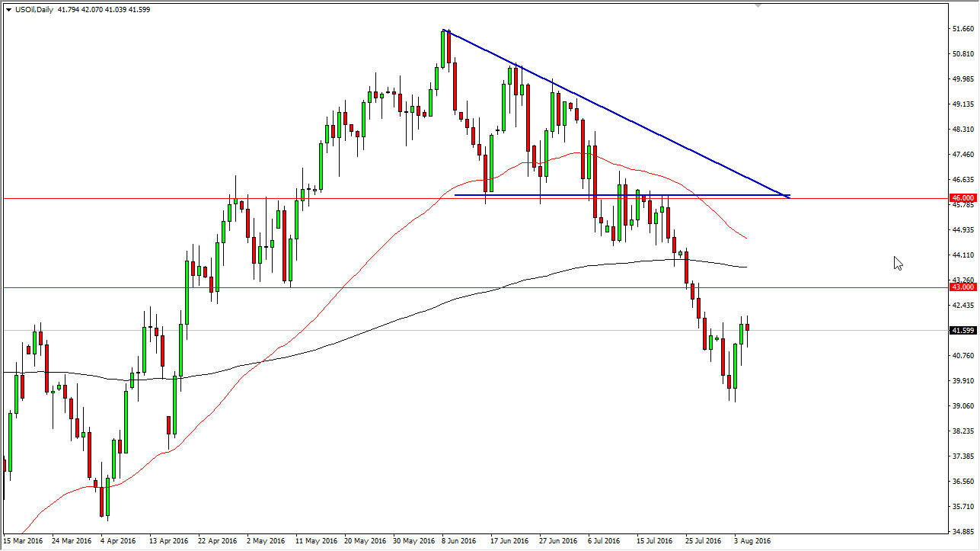Click price axis label "51.660"

[x=963, y=28]
